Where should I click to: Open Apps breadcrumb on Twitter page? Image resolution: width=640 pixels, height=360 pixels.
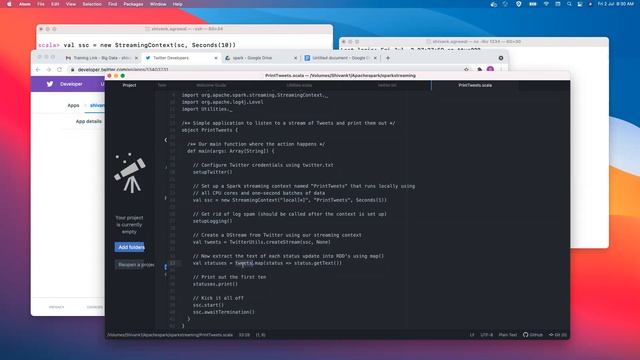pyautogui.click(x=73, y=105)
